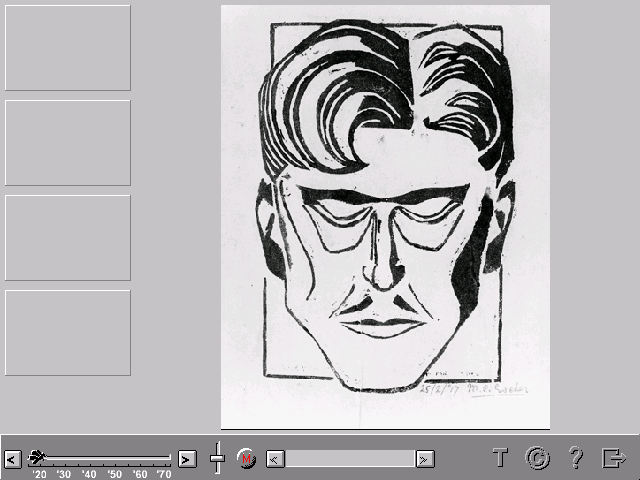Click the horizontal scrollbar track
The image size is (640, 480).
point(350,459)
